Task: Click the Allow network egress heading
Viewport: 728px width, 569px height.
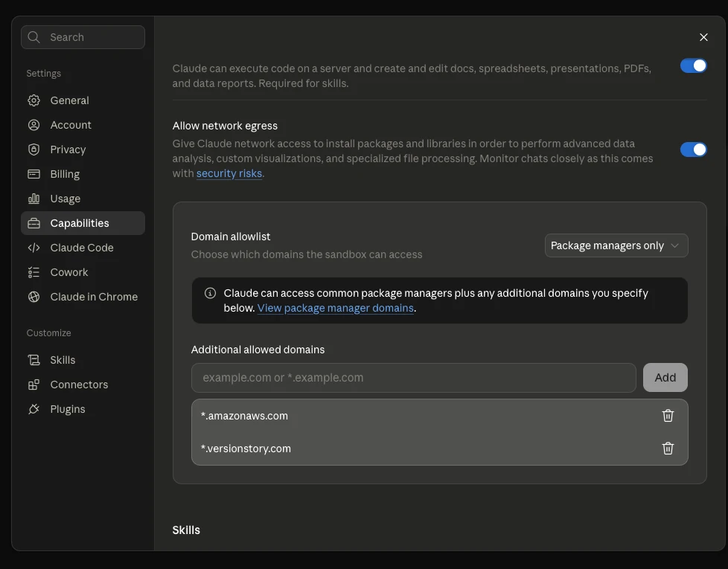Action: point(225,126)
